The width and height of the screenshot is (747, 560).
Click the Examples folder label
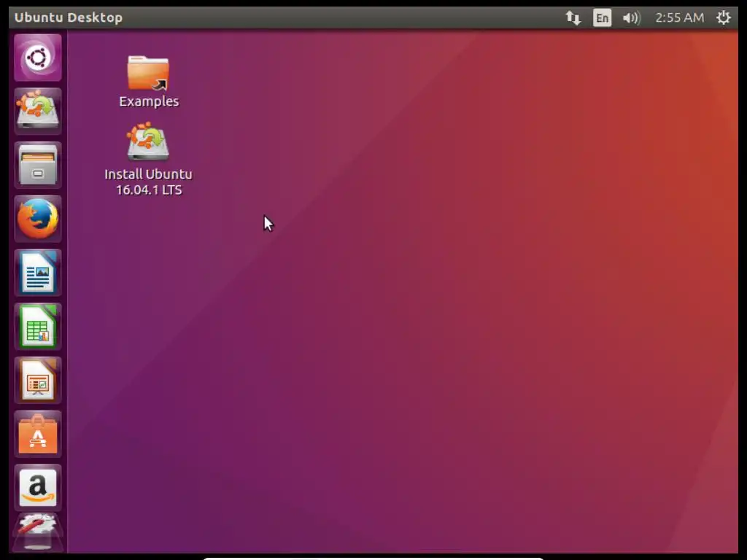point(149,101)
